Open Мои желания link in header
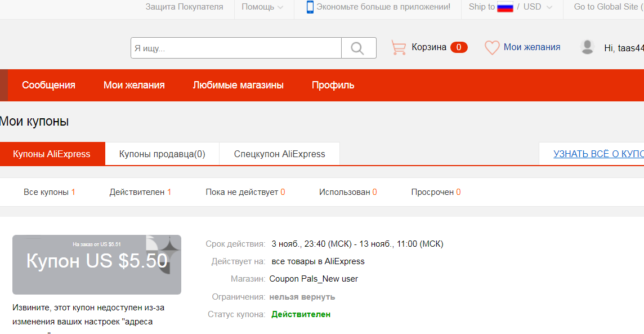644x334 pixels. [x=532, y=47]
